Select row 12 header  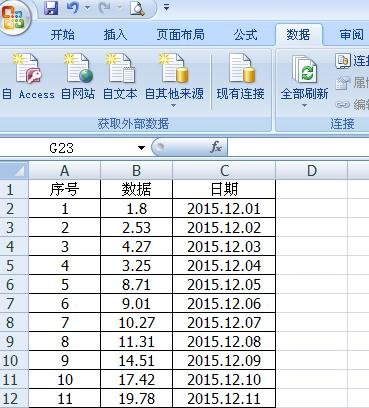pos(14,398)
